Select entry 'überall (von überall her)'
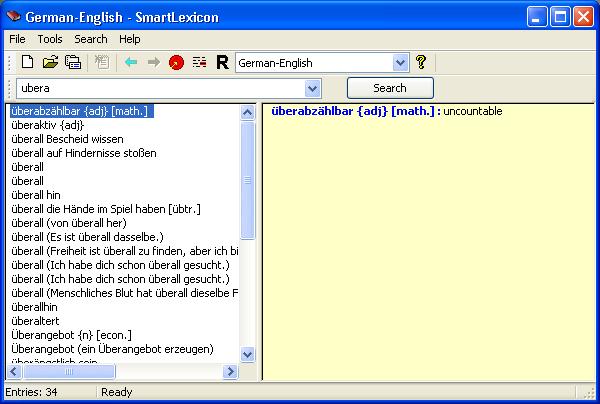This screenshot has width=600, height=404. [69, 223]
